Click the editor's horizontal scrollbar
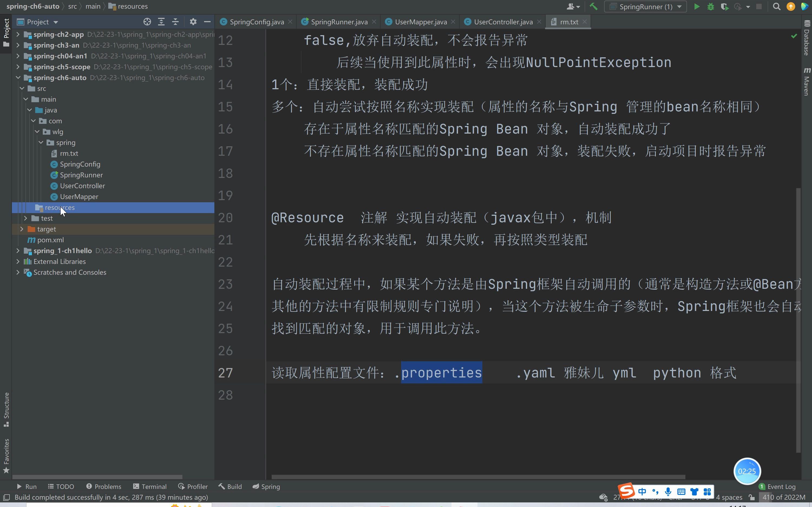This screenshot has width=812, height=507. 478,477
